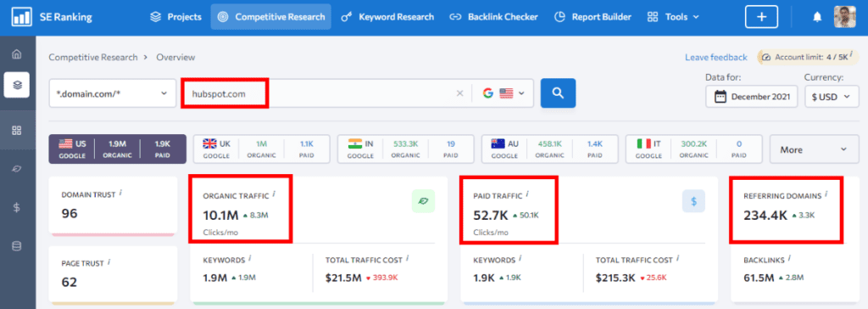Click the plus add button
The image size is (868, 309).
point(762,17)
